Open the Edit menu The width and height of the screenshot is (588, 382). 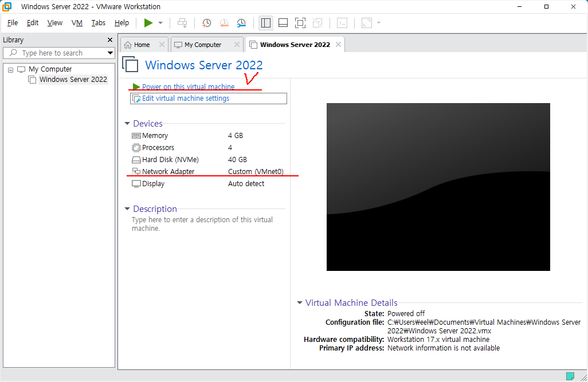33,23
